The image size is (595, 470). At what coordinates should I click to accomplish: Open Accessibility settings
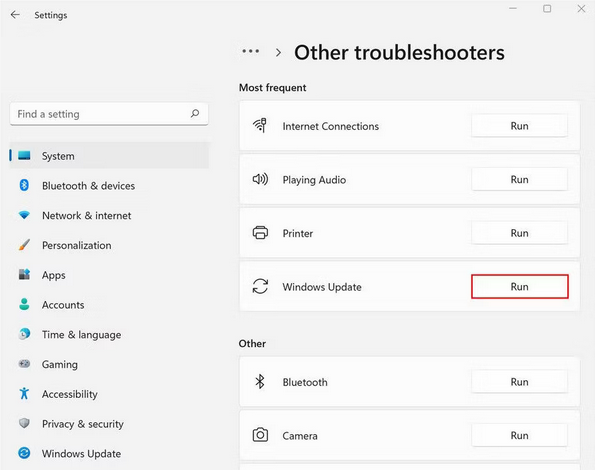[x=109, y=394]
